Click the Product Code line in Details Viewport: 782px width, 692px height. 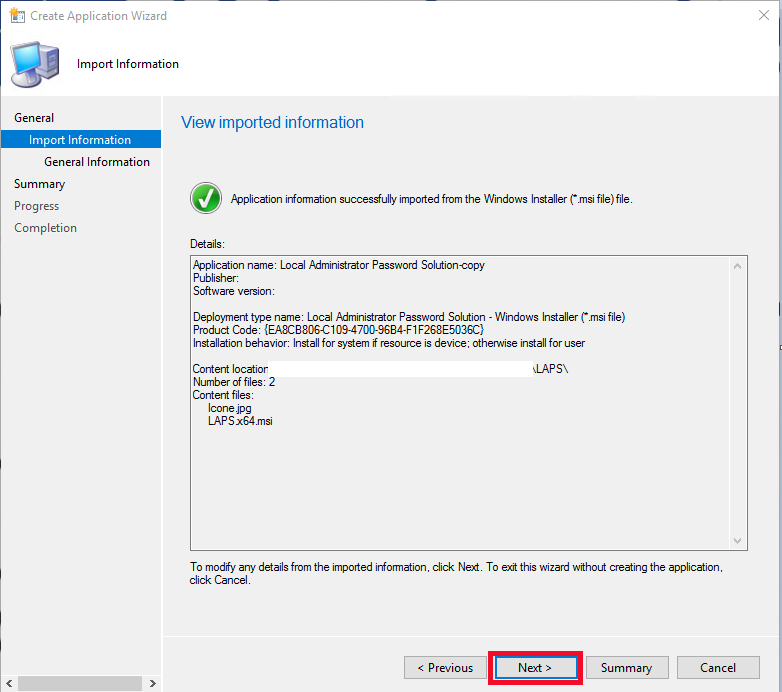click(338, 330)
